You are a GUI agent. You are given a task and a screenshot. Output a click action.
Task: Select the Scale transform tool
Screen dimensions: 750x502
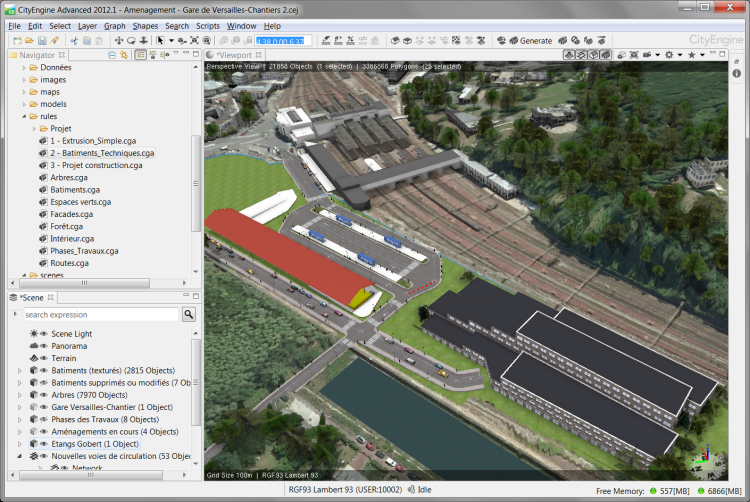click(x=143, y=41)
